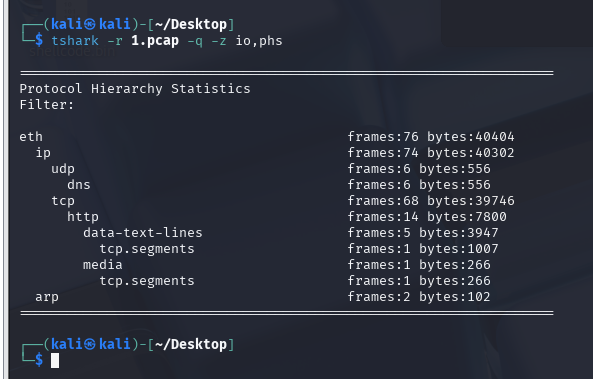Click 'kali㉿kali' user host in top prompt
593x379 pixels.
[91, 25]
